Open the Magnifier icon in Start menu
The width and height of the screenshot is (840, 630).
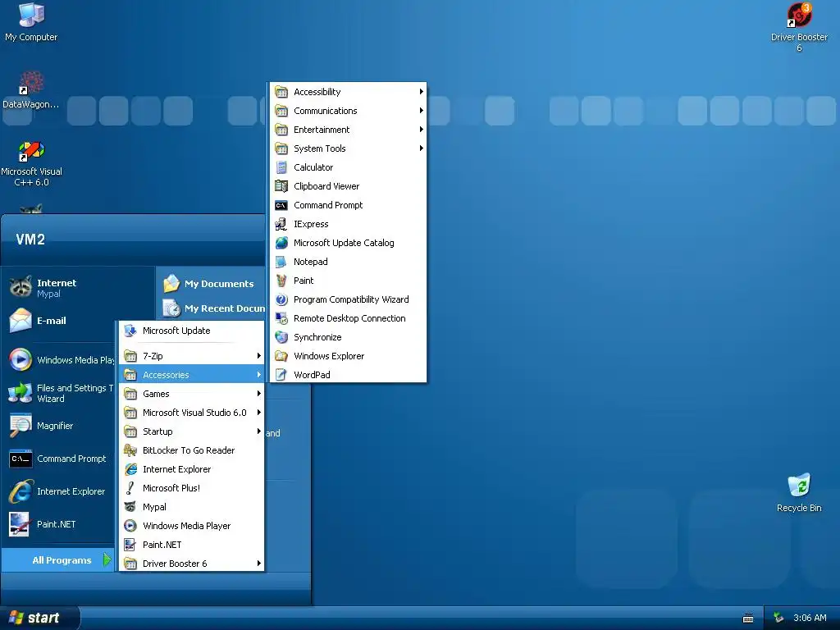(x=21, y=426)
